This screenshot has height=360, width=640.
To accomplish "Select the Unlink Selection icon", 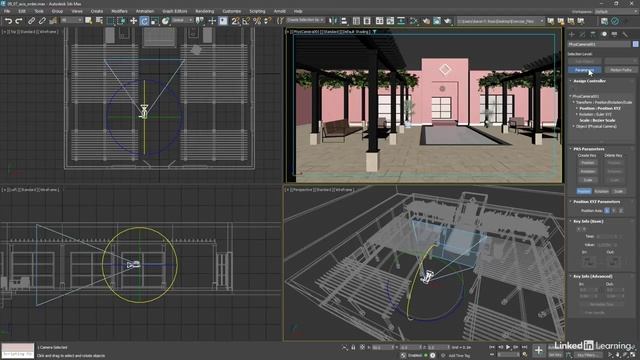I will (x=42, y=21).
